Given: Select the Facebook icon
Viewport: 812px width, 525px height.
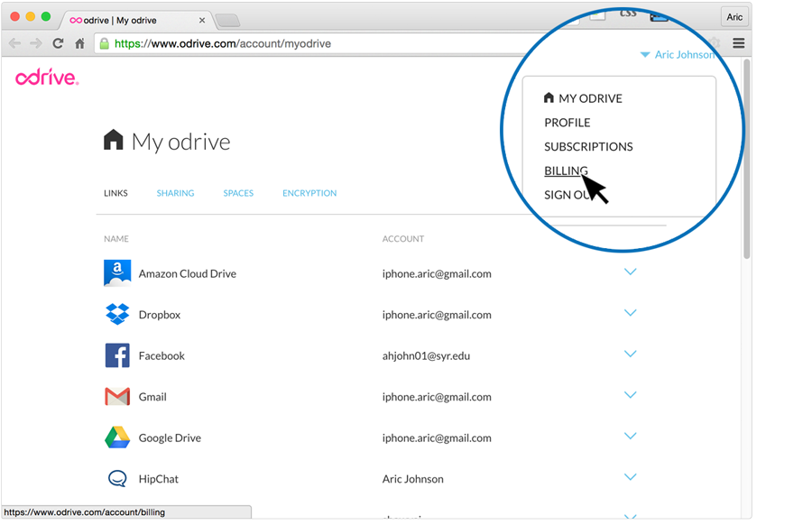Looking at the screenshot, I should [117, 355].
